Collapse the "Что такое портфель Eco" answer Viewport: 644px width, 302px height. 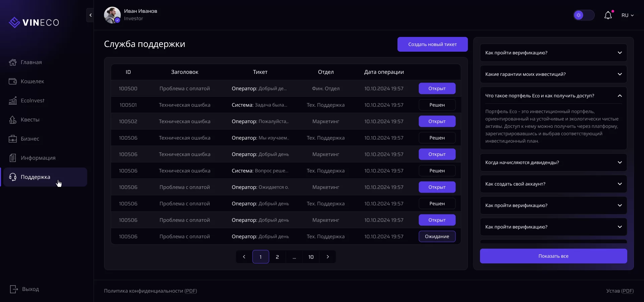tap(620, 96)
